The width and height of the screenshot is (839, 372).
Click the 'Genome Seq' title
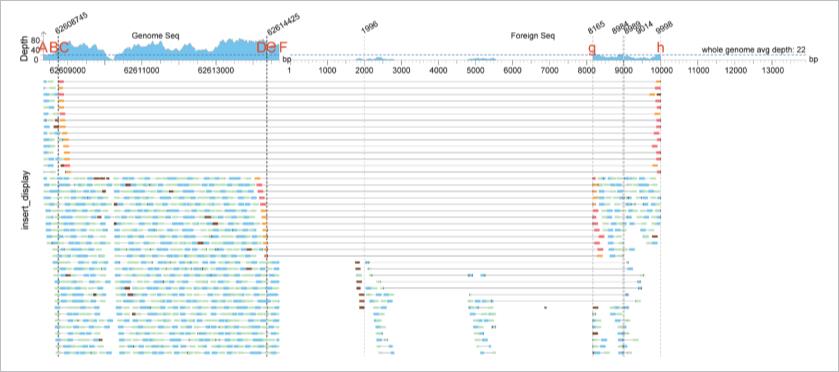155,35
